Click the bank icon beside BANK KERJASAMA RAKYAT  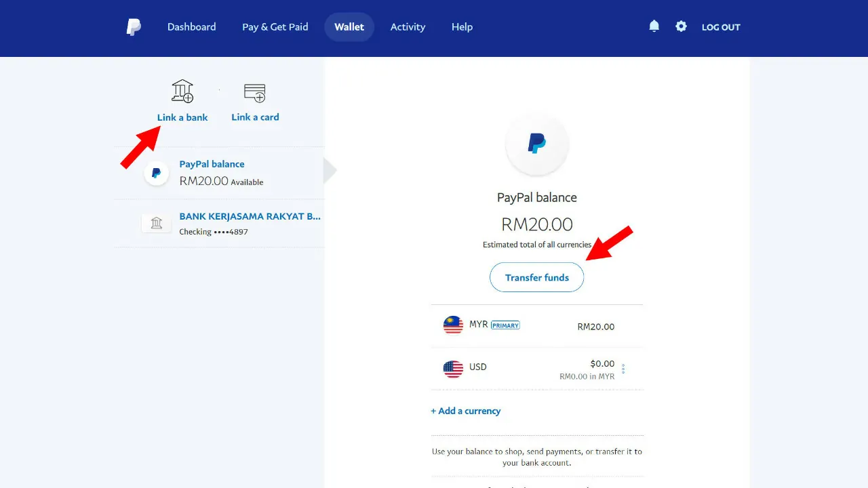point(157,222)
